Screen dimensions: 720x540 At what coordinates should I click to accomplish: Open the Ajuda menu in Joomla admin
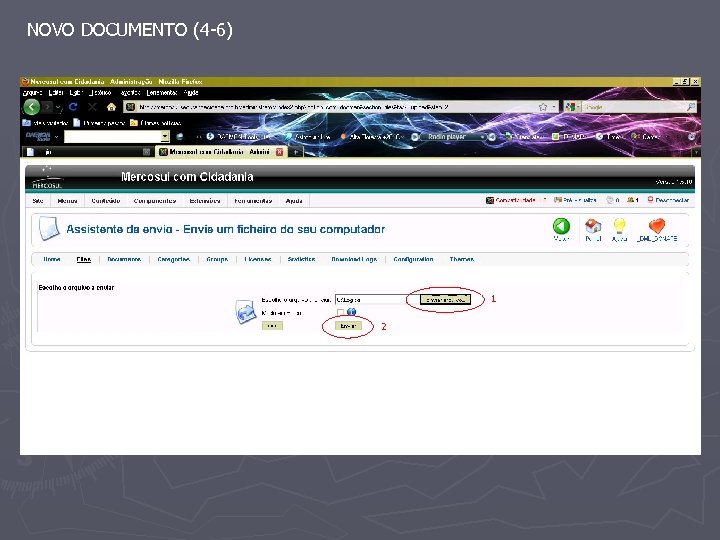(x=294, y=201)
